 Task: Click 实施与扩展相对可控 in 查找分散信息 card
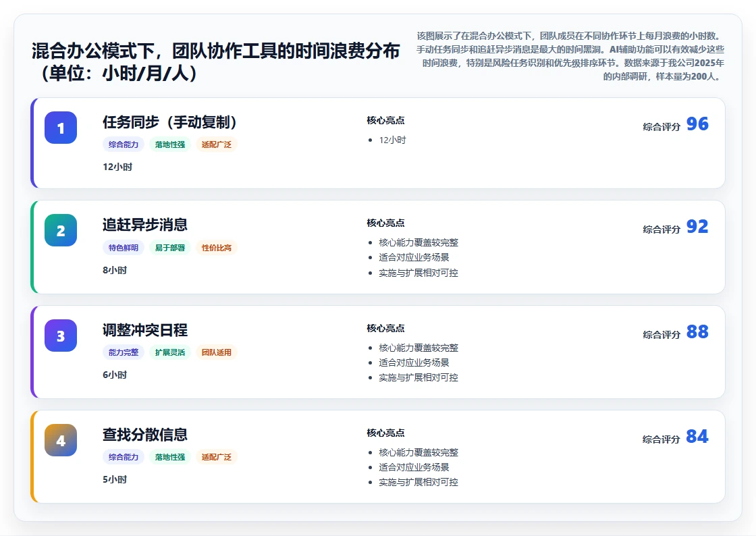418,482
